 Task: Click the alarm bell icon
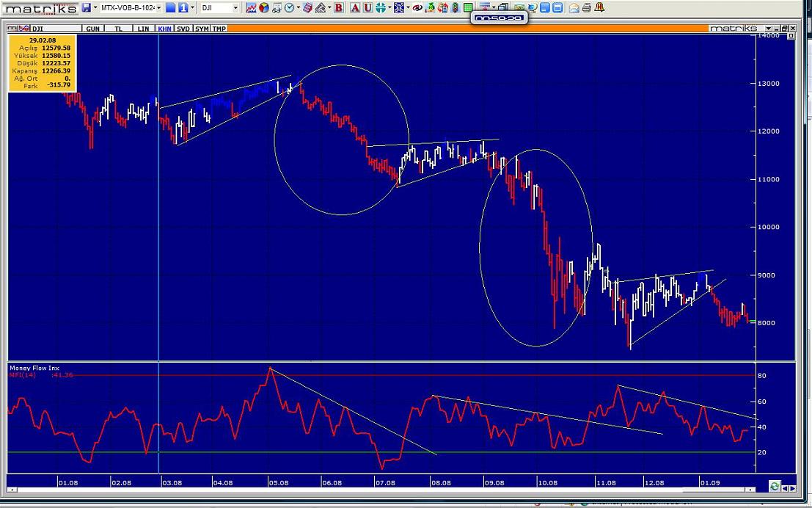[x=599, y=7]
